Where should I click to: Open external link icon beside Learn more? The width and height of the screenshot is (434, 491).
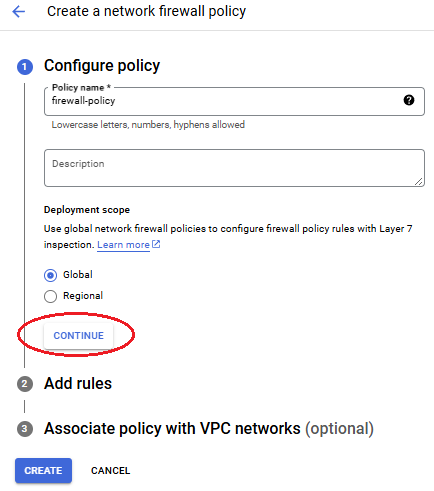coord(156,244)
